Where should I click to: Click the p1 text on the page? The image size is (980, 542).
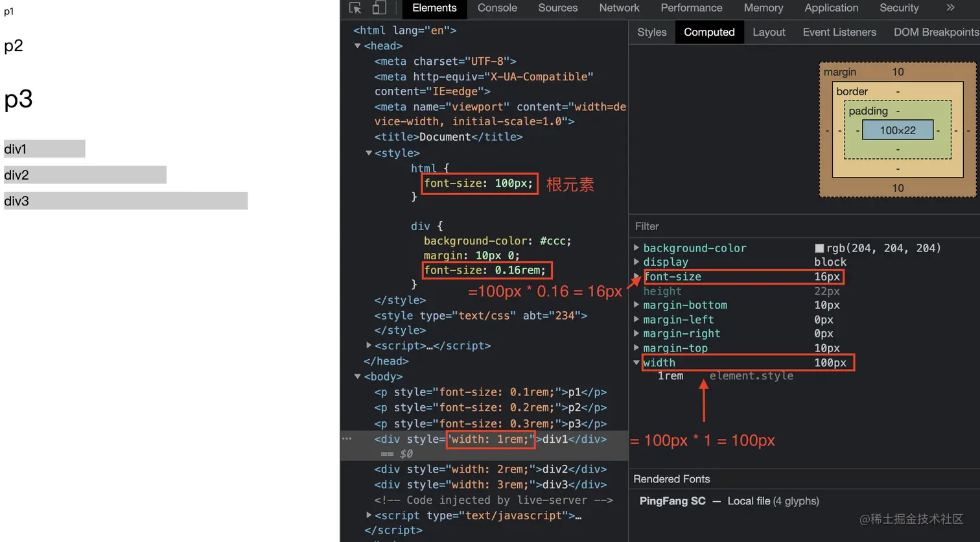pyautogui.click(x=9, y=12)
